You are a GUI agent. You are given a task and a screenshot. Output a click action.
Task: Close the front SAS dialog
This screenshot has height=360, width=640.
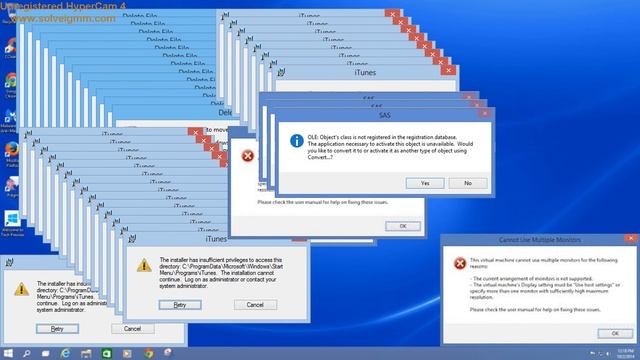pos(484,113)
